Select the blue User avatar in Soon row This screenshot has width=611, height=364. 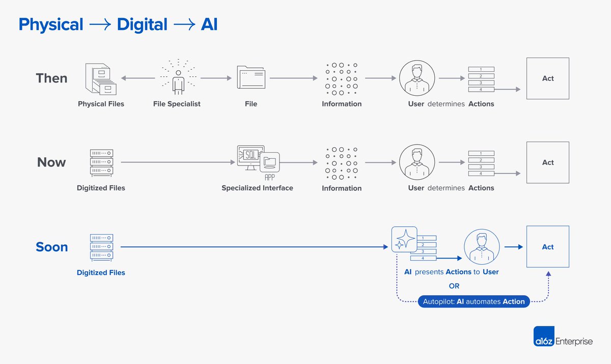[x=480, y=247]
